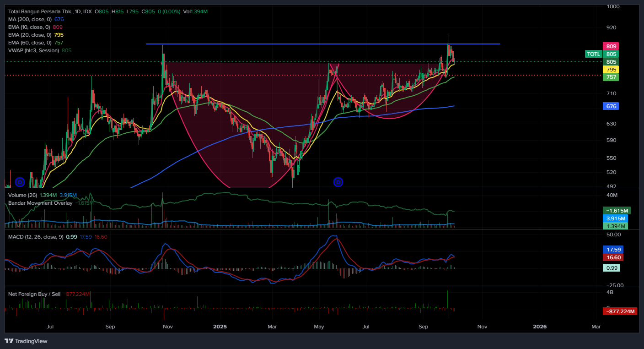
Task: Click the 2025 label on the time axis
Action: coord(220,327)
